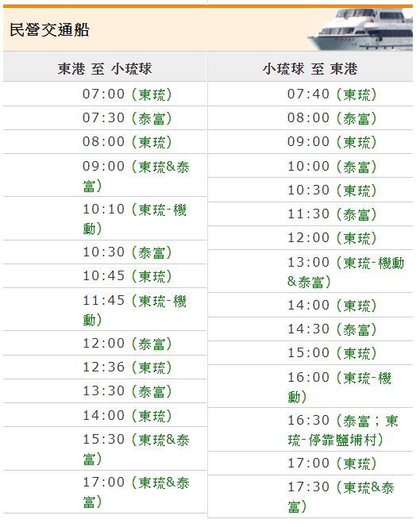Select the 16:30 sailing stopping at 鹽埔村
Viewport: 420px width, 527px height.
(343, 430)
